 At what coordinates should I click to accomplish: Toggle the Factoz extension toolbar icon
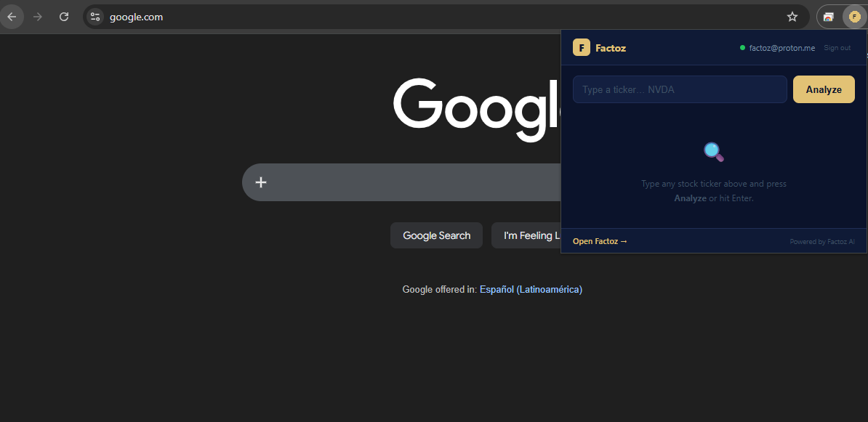[854, 17]
